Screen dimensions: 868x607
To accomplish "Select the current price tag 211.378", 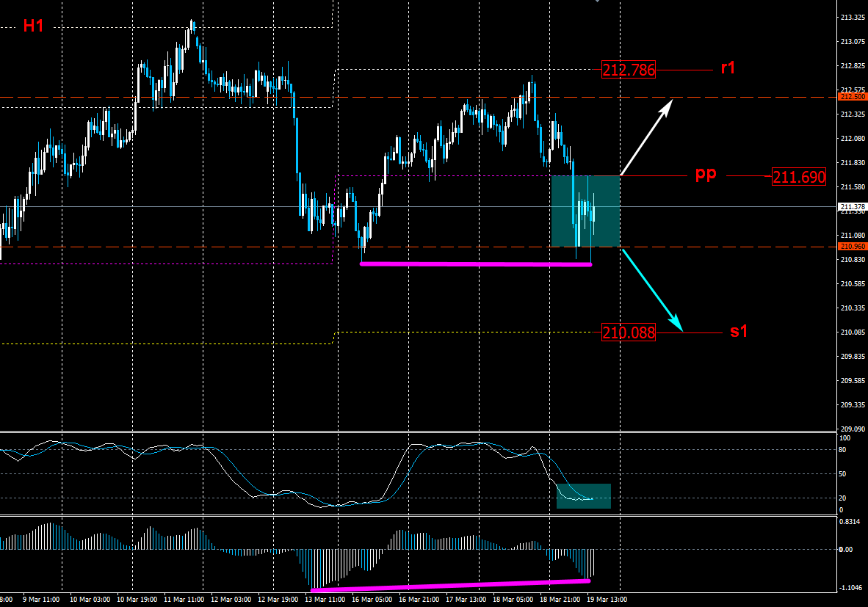I will (853, 207).
